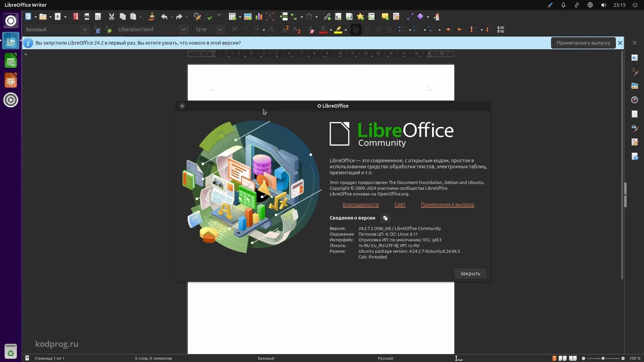The width and height of the screenshot is (644, 362).
Task: Toggle underline formatting Ч
Action: 256,29
